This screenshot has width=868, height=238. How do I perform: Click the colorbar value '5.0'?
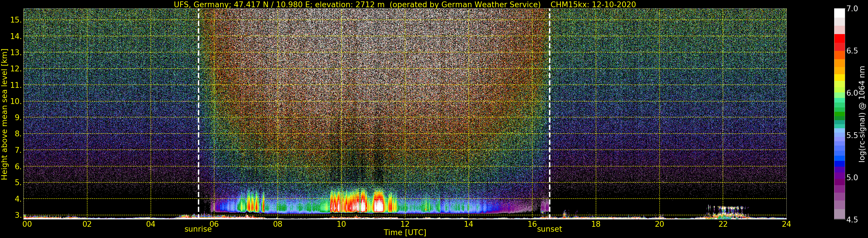[x=852, y=177]
